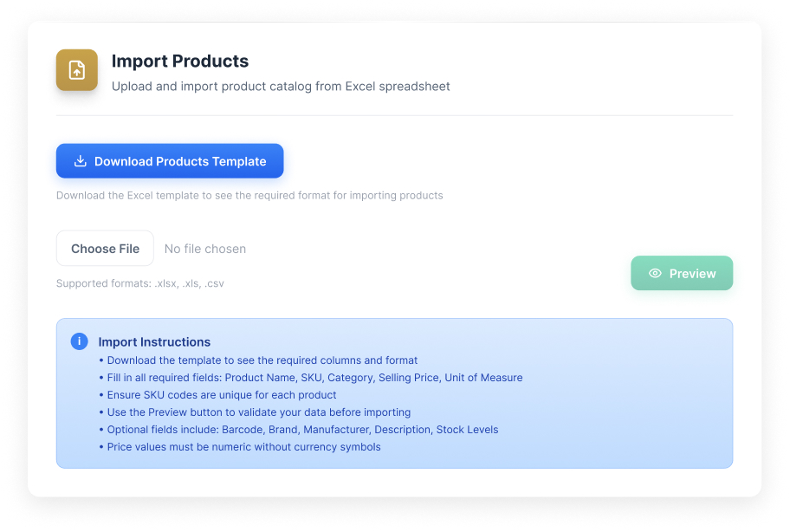Image resolution: width=790 pixels, height=532 pixels.
Task: Click the numeric price values instruction
Action: (x=243, y=447)
